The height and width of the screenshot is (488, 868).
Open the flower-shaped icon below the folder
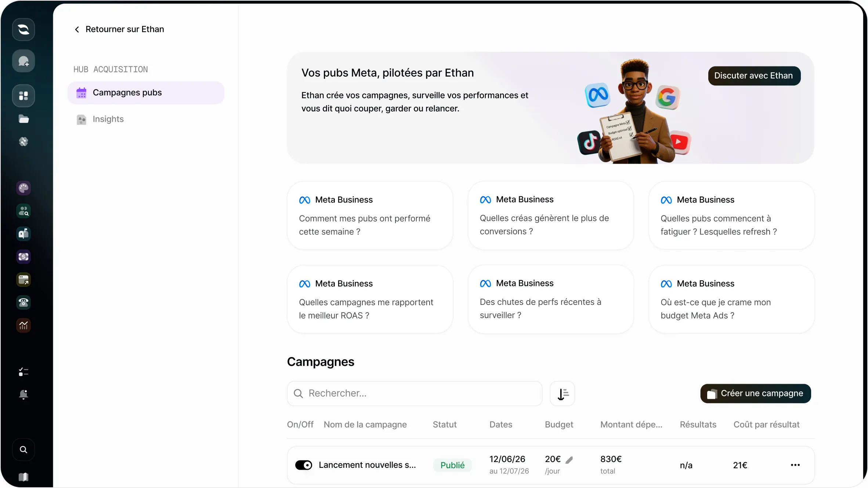(23, 142)
